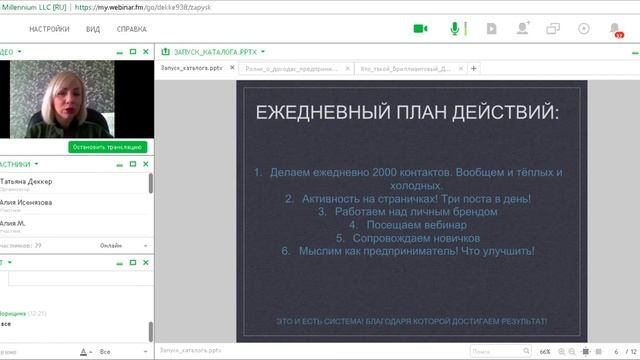The height and width of the screenshot is (360, 640).
Task: Click the participants list scrollbar
Action: (151, 183)
